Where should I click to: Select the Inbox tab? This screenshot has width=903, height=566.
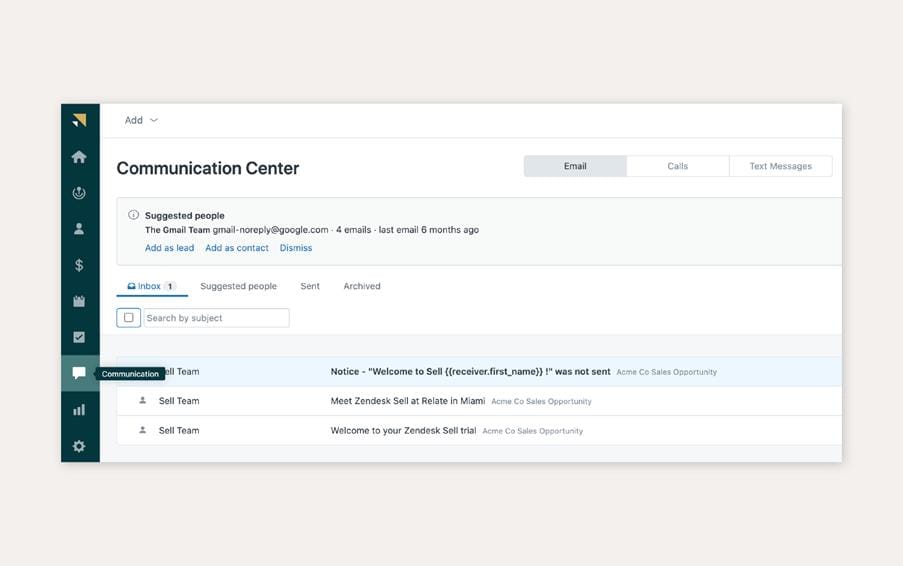click(x=151, y=286)
